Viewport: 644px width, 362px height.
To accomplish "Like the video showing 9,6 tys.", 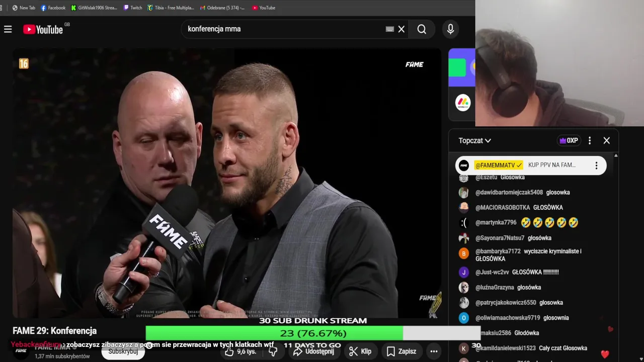I will [241, 351].
